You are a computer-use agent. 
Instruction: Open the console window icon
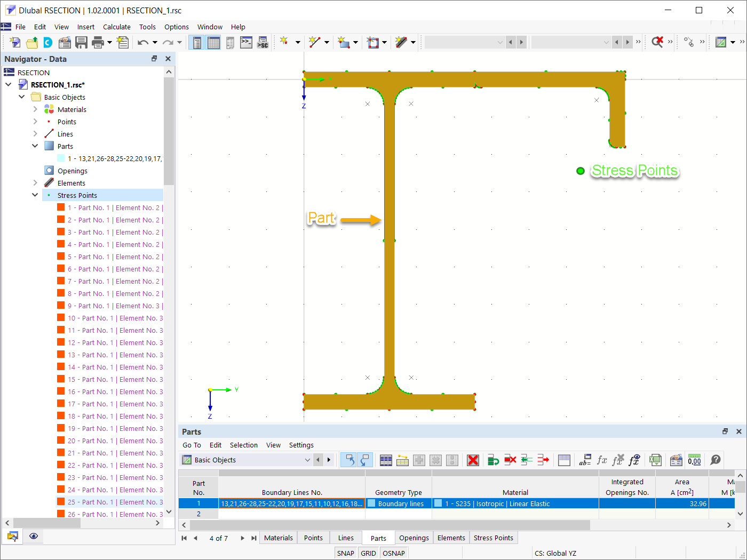(246, 42)
